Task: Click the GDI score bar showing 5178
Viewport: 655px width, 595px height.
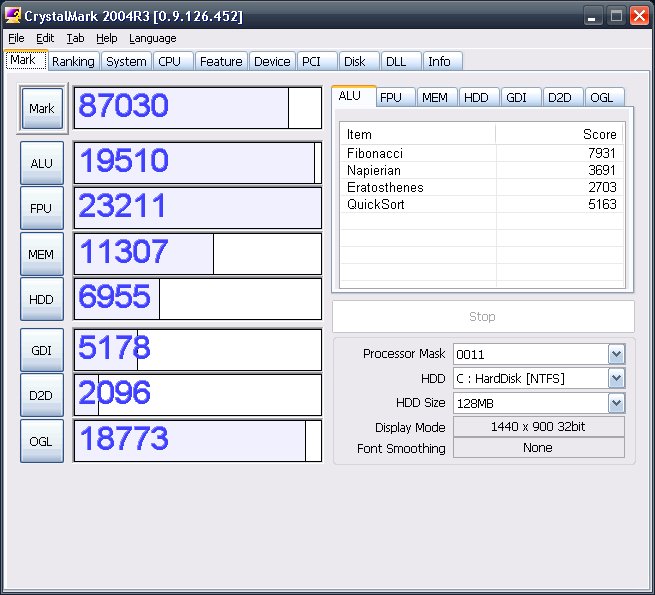Action: coord(198,350)
